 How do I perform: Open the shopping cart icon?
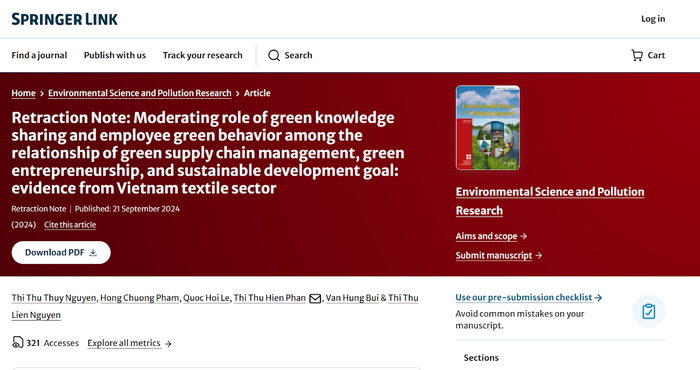point(637,55)
